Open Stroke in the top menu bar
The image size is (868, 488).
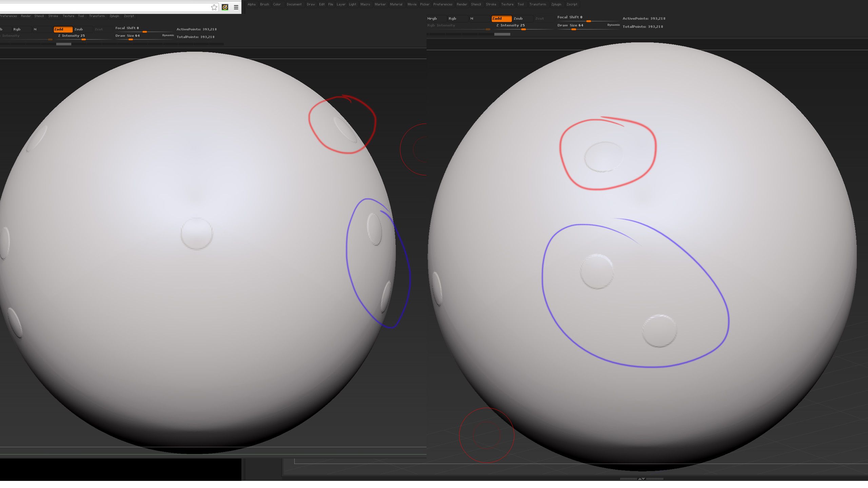point(491,4)
